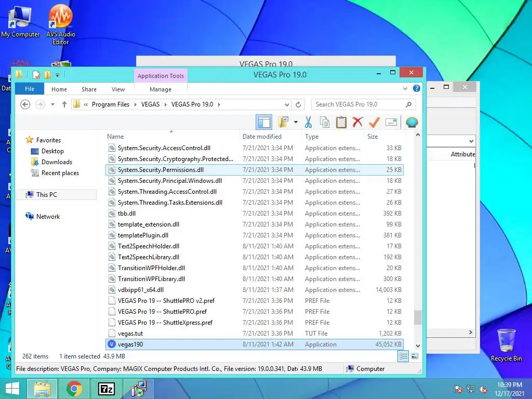Click the Help question mark icon

[416, 88]
